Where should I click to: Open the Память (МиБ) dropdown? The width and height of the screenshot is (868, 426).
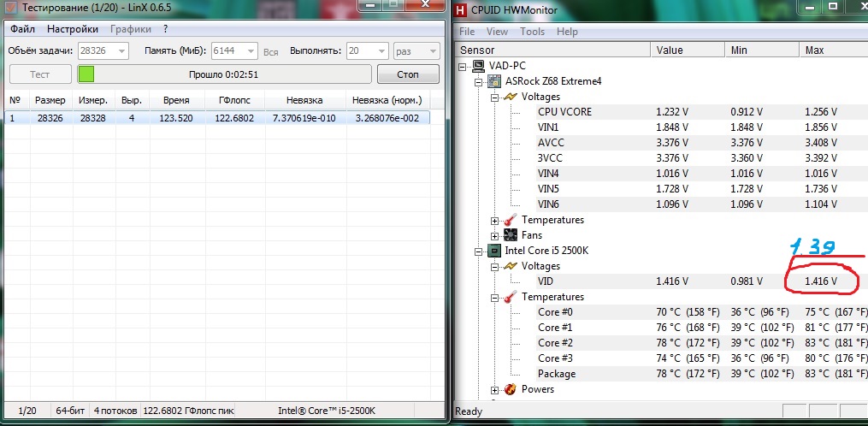pyautogui.click(x=251, y=51)
